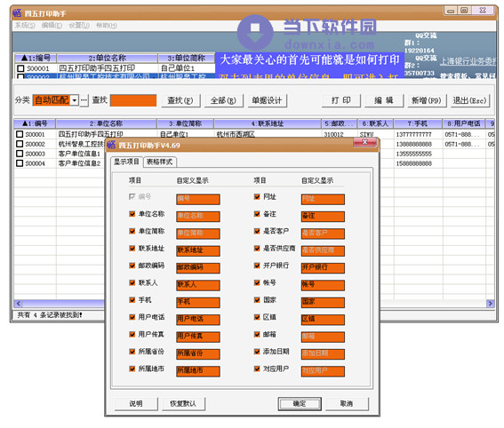504x428 pixels.
Task: Minimize the main 四五打印助手 window
Action: [451, 11]
